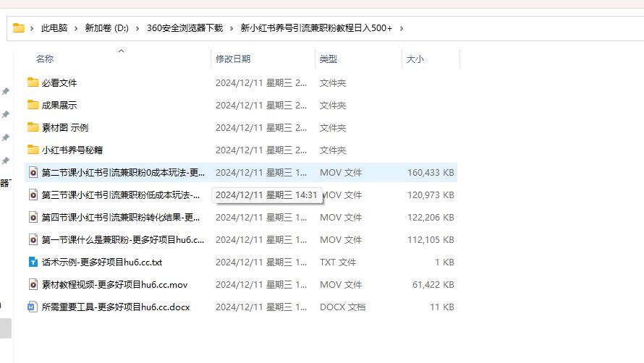Expand the chevron after 此电脑 in the address bar

pyautogui.click(x=76, y=28)
